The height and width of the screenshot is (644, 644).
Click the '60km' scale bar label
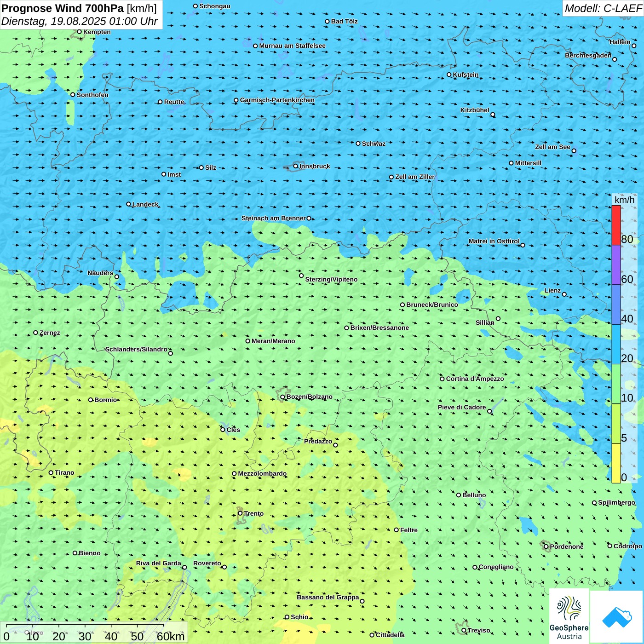(171, 636)
